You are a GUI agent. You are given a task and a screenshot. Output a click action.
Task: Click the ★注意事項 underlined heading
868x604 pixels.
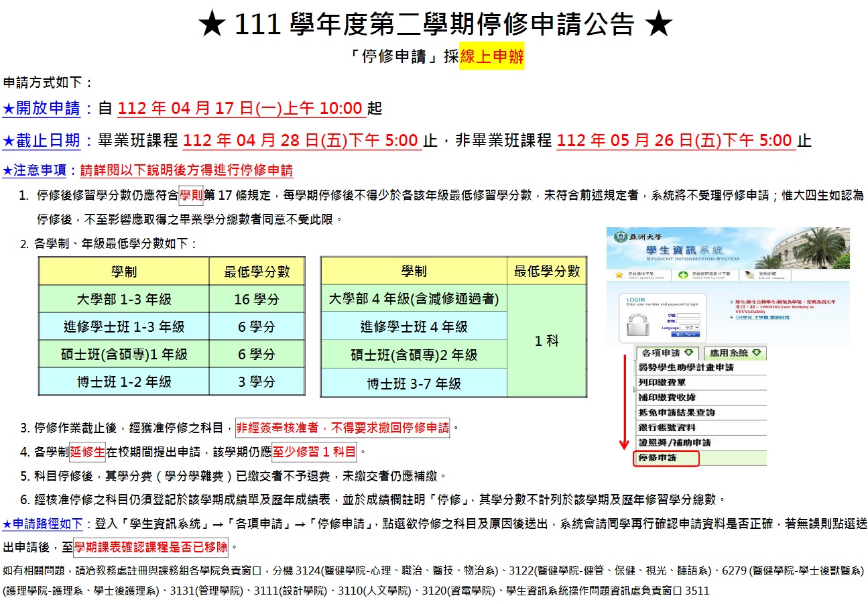35,170
